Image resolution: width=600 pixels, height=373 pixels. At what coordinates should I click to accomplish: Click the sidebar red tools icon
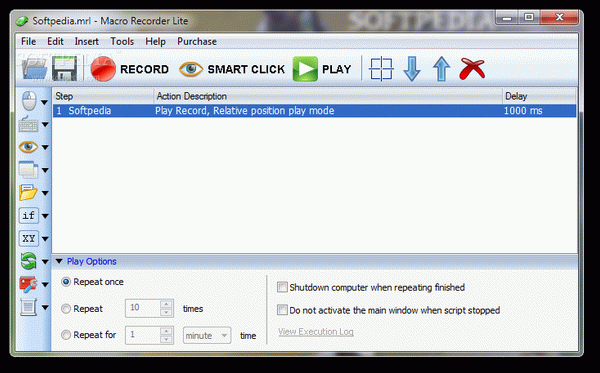[x=28, y=284]
